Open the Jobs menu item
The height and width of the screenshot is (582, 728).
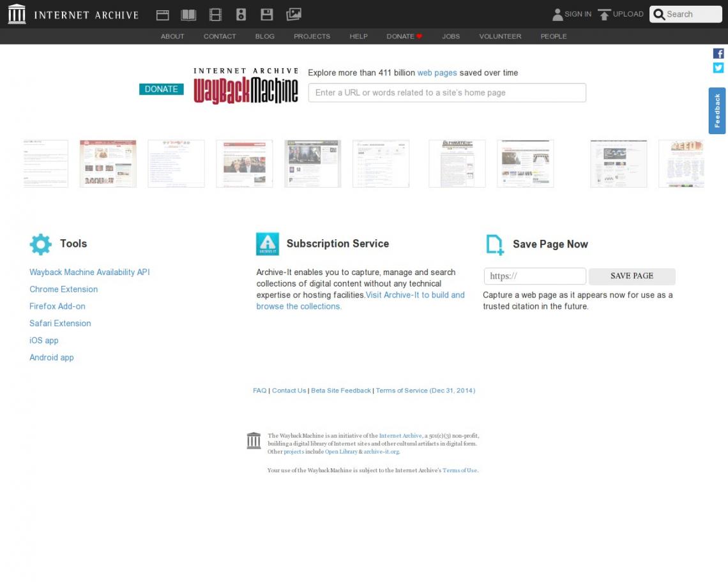pyautogui.click(x=451, y=36)
